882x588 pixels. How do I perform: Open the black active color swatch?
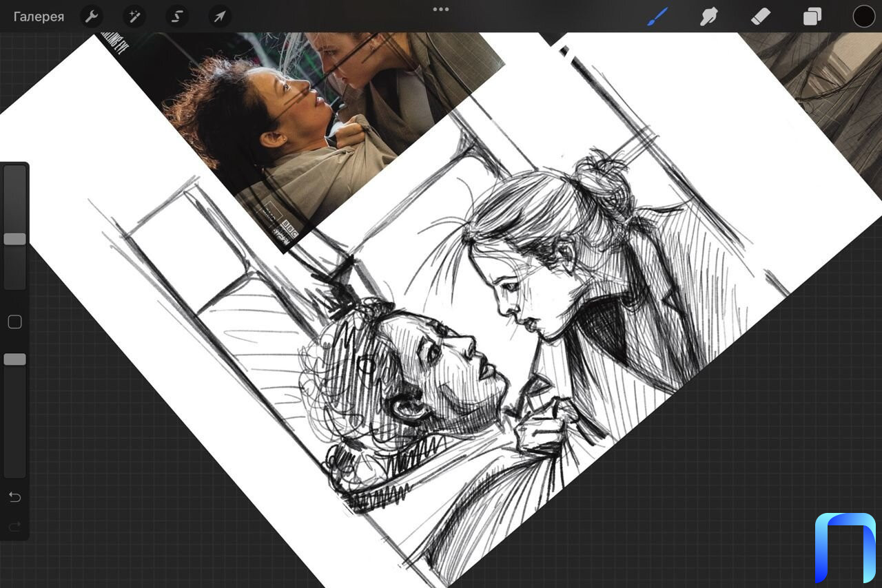pos(863,17)
